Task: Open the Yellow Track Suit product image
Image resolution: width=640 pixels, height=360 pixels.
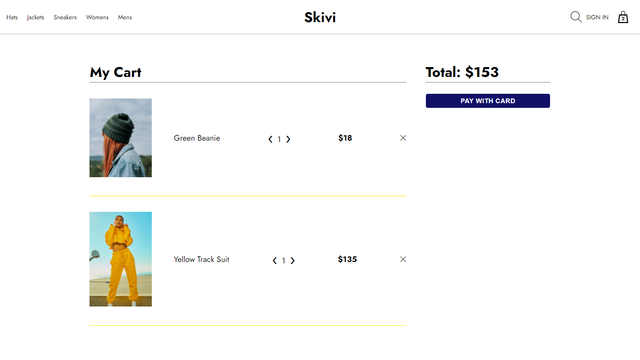Action: pos(120,259)
